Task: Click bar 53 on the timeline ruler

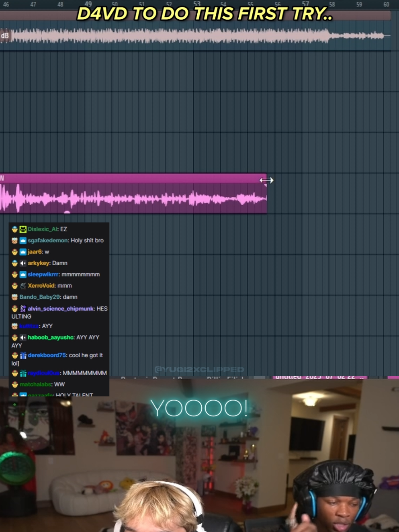Action: (x=198, y=4)
